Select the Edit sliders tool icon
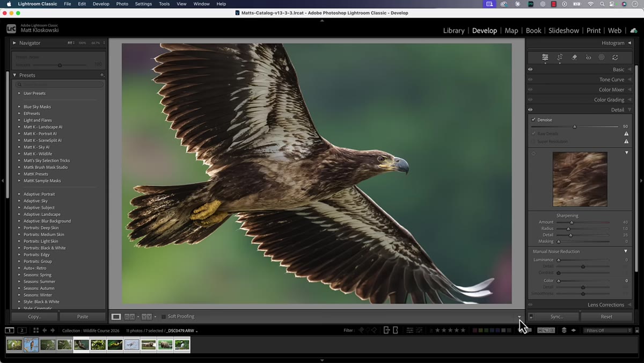The width and height of the screenshot is (644, 363). pos(545,57)
